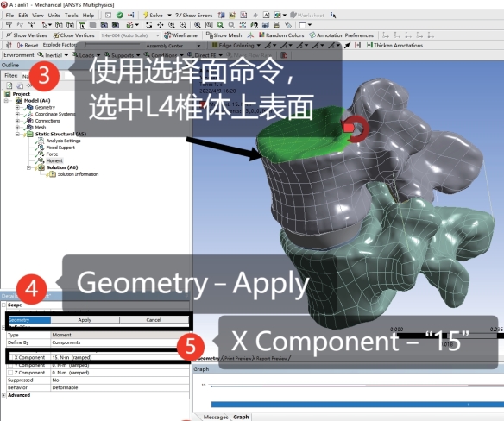This screenshot has height=421, width=504.
Task: Select Fixed Support in outline tree
Action: coord(60,148)
